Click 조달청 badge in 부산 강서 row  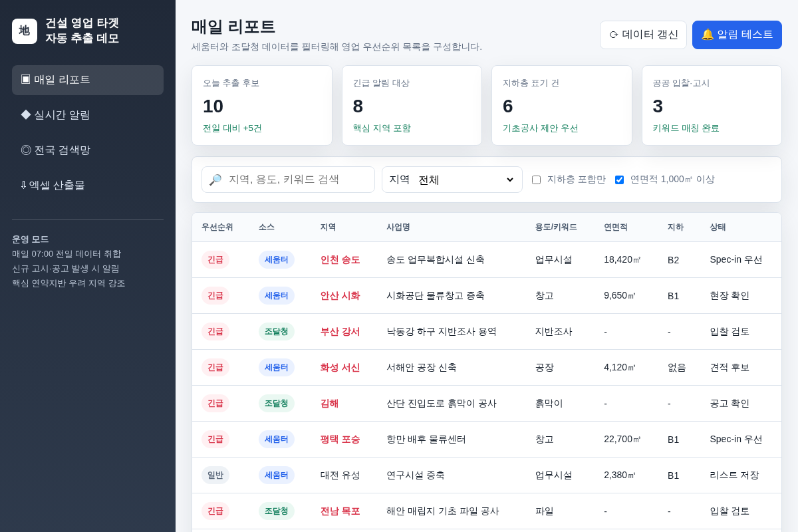[x=277, y=331]
